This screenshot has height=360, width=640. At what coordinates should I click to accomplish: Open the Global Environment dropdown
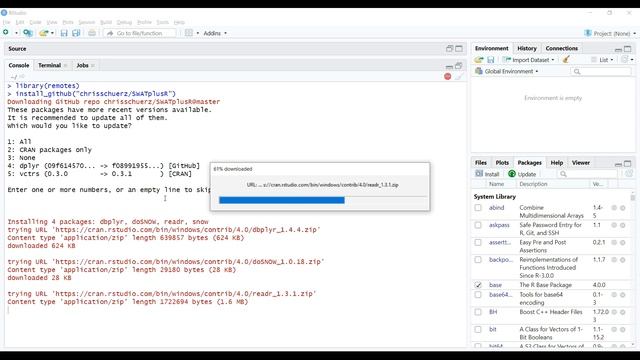click(x=507, y=71)
